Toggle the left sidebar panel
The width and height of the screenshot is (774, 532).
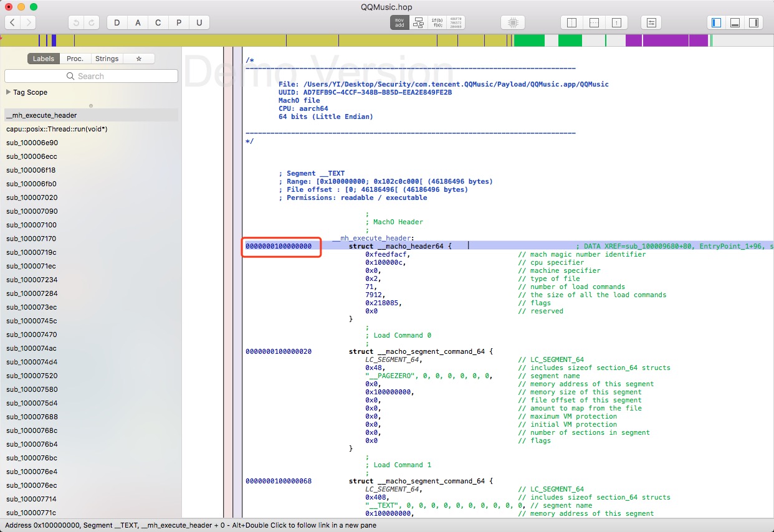pos(716,22)
